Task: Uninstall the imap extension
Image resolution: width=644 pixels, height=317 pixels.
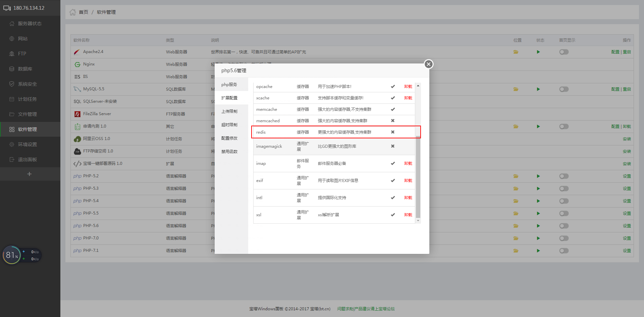Action: [x=408, y=164]
